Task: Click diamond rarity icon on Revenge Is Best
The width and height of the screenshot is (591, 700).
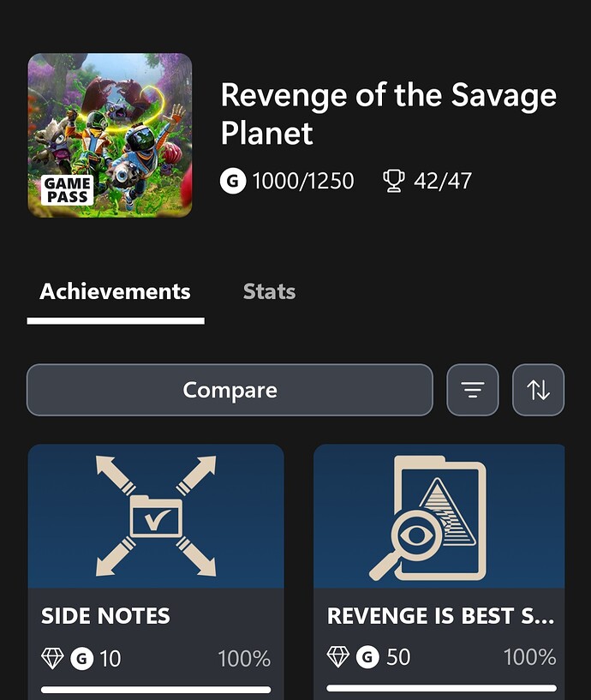Action: (x=338, y=657)
